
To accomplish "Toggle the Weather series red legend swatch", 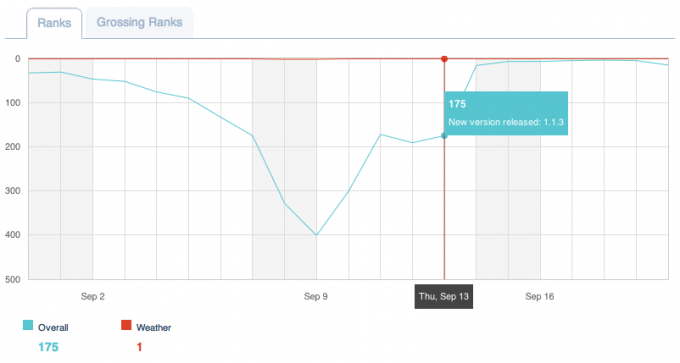I will tap(126, 325).
